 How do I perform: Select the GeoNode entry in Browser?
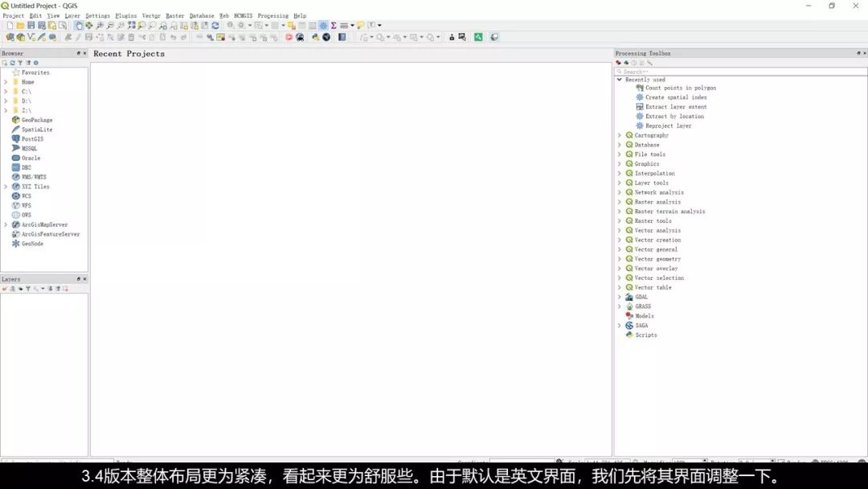(x=32, y=244)
